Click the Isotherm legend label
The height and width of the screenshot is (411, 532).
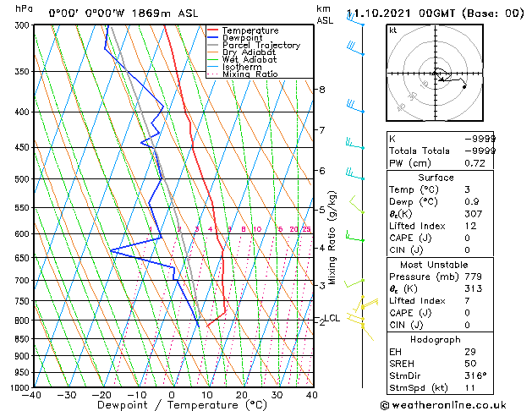(242, 67)
